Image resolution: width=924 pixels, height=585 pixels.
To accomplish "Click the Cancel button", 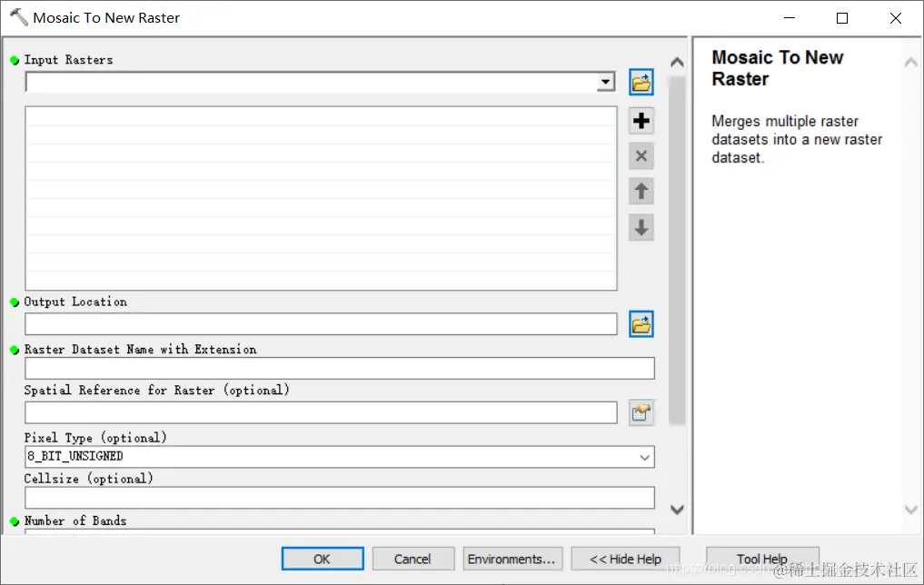I will (412, 559).
